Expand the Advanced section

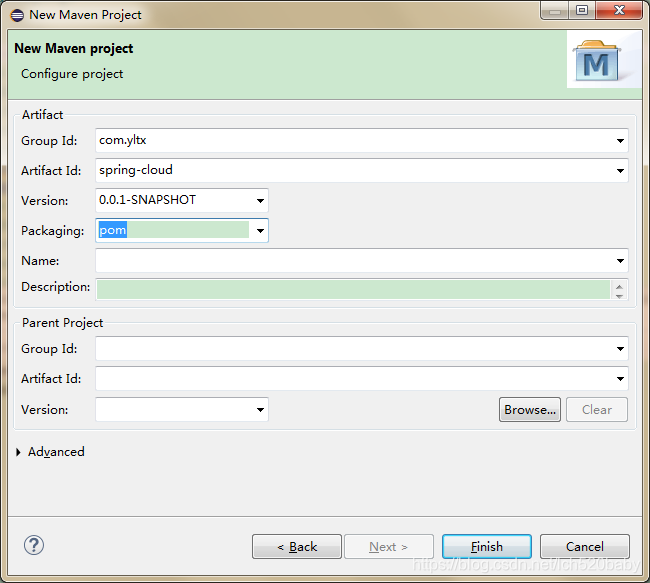(x=18, y=452)
